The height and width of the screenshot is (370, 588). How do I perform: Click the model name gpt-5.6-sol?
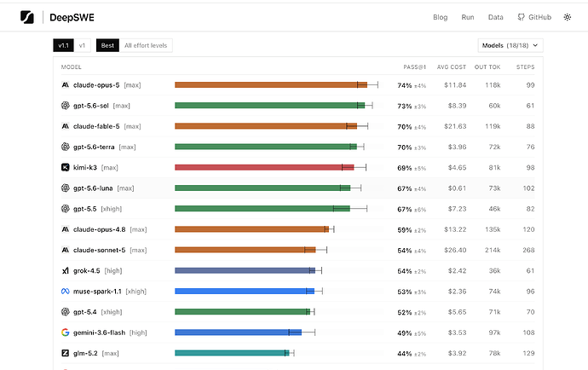pos(91,106)
